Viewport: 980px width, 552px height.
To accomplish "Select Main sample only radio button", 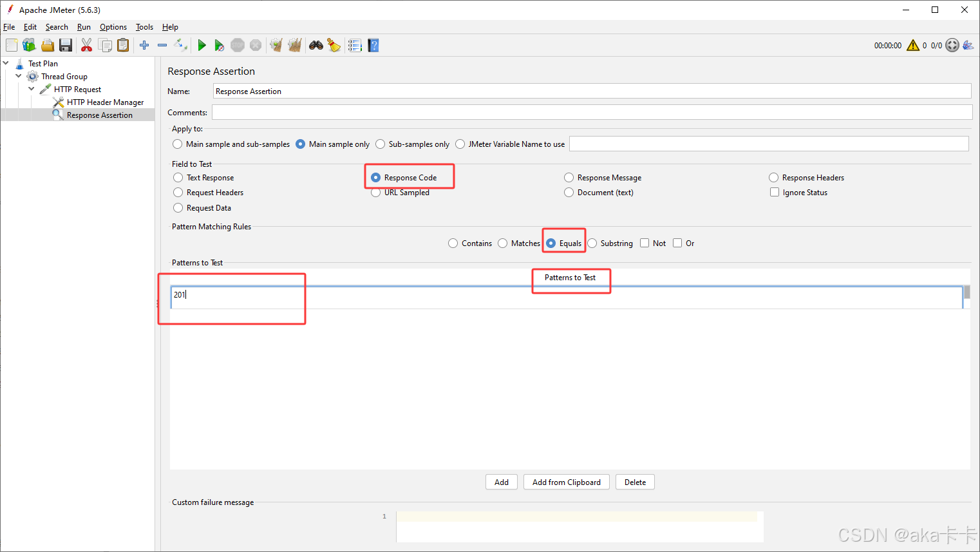I will click(x=300, y=144).
